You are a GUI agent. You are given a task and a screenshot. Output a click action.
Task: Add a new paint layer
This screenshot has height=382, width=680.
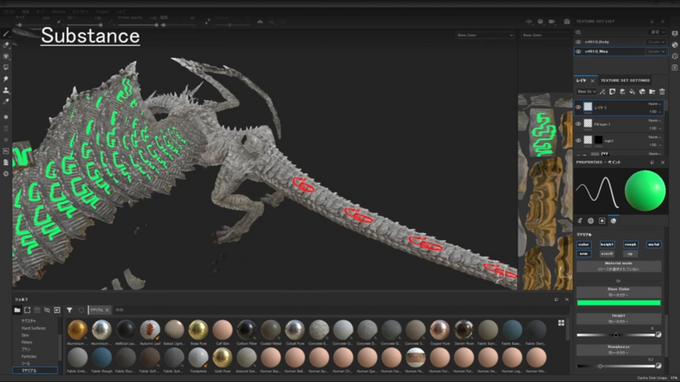click(622, 91)
